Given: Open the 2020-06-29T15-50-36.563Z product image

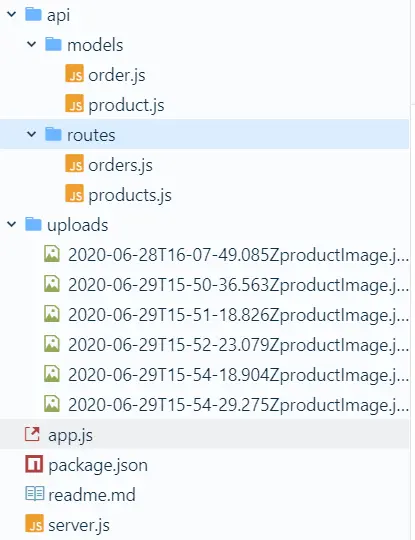Looking at the screenshot, I should [x=238, y=285].
